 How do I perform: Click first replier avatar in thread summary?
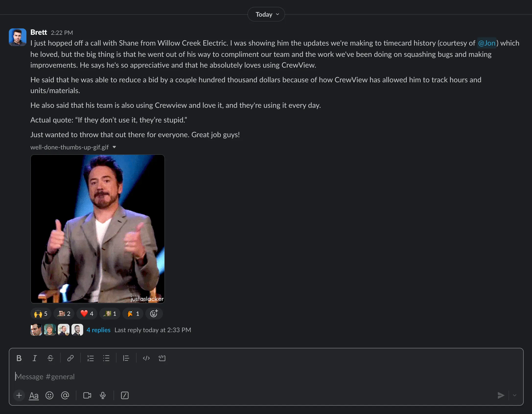pos(36,330)
